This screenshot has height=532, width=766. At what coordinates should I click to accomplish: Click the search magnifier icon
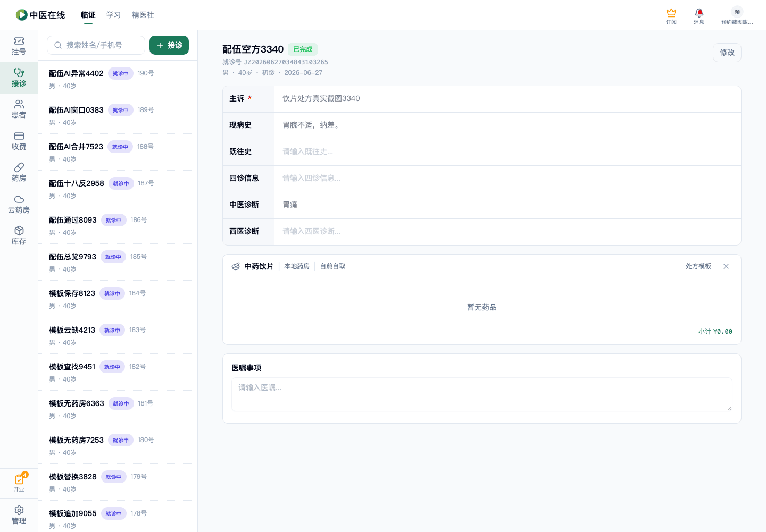(58, 45)
